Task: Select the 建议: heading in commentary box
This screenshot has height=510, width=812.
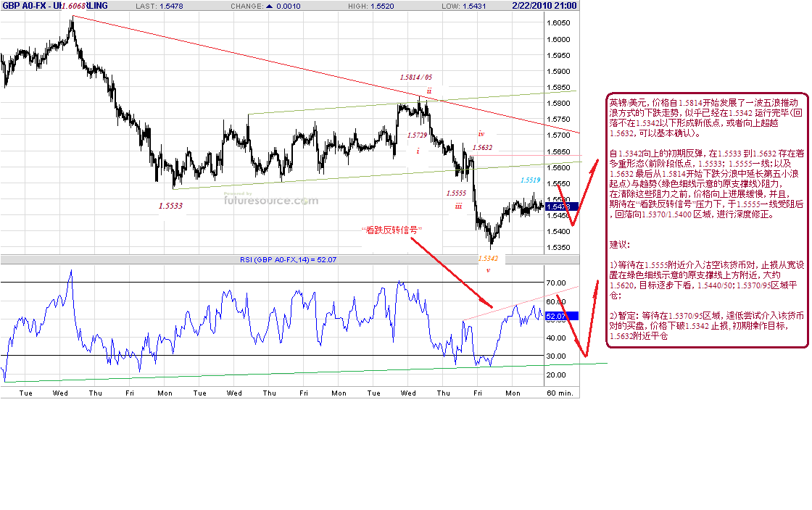Action: coord(619,245)
